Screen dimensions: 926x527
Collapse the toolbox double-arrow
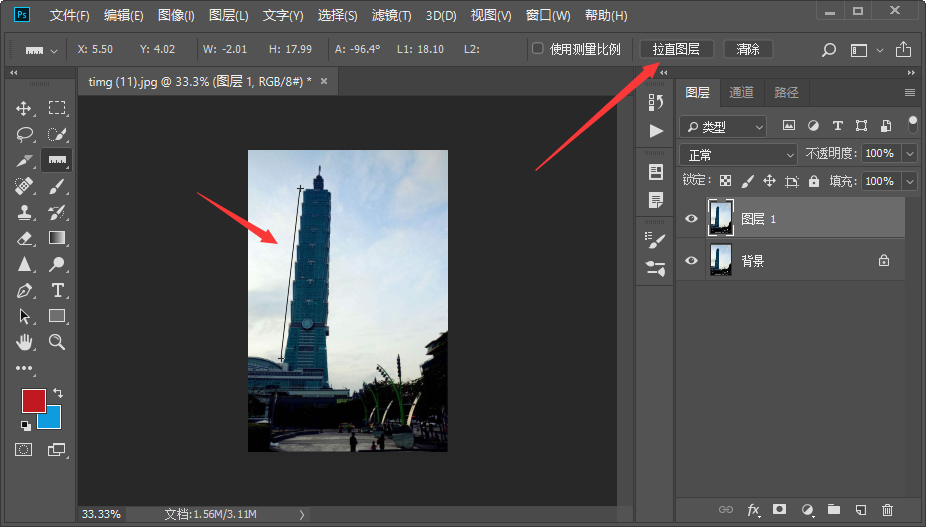coord(14,73)
